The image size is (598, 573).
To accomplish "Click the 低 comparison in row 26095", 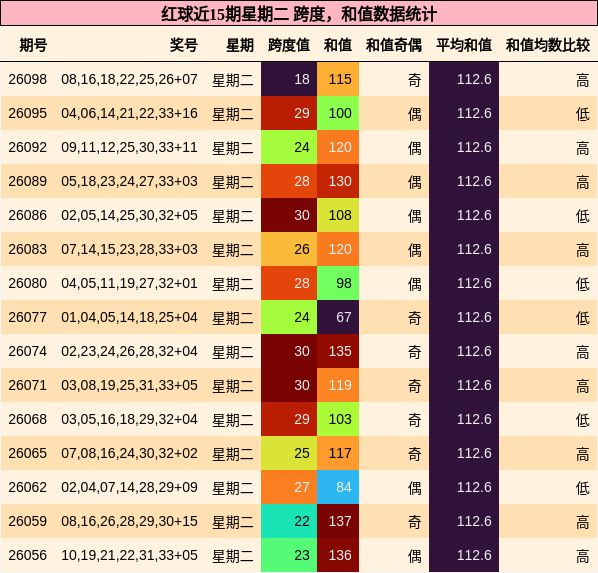I will [583, 114].
